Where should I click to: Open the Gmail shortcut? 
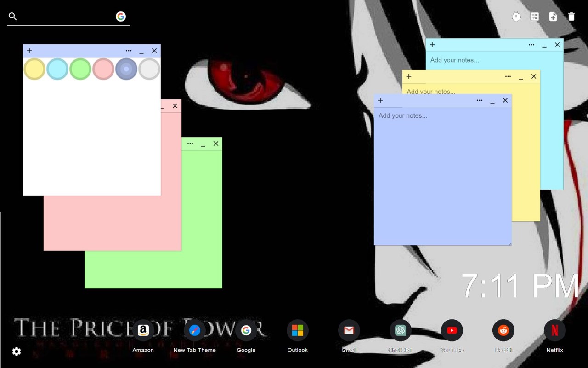click(x=349, y=330)
